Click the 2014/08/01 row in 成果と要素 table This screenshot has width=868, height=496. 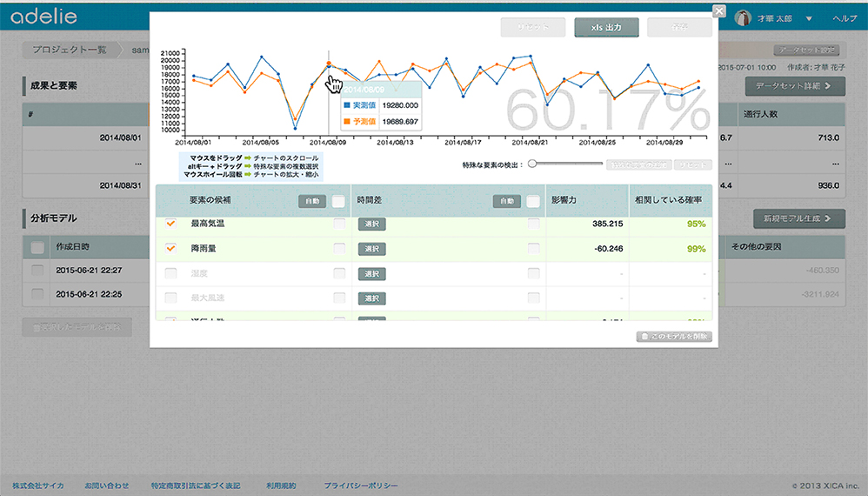pos(86,137)
